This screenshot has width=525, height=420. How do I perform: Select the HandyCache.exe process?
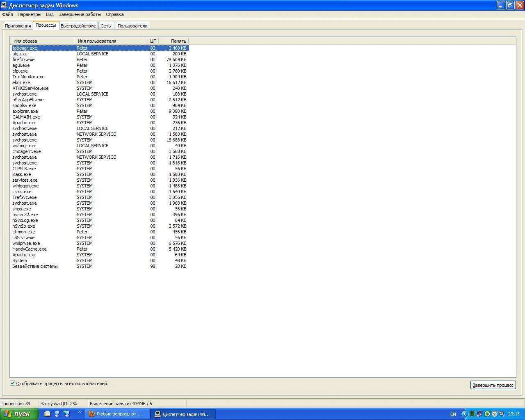[100, 249]
